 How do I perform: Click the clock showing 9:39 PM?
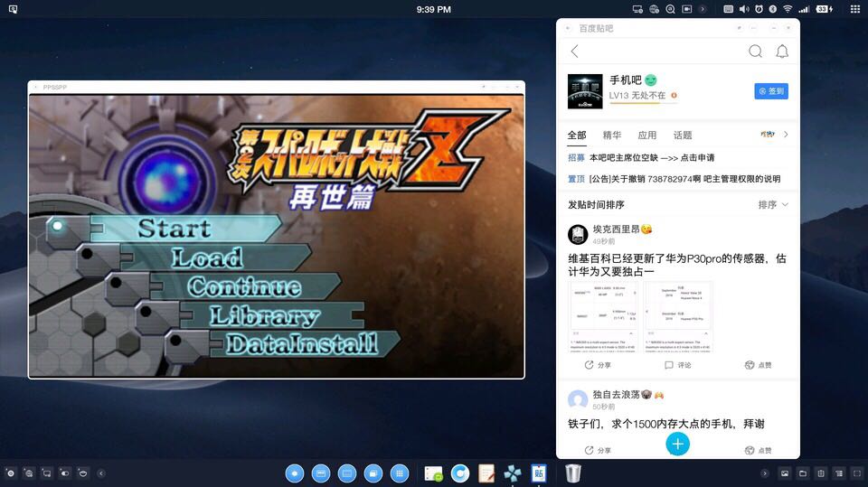pos(433,9)
